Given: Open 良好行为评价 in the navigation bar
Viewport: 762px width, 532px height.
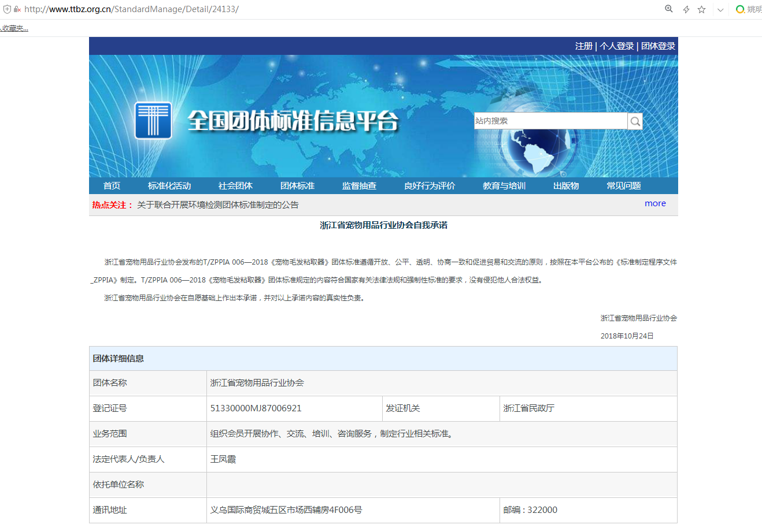Looking at the screenshot, I should point(430,185).
